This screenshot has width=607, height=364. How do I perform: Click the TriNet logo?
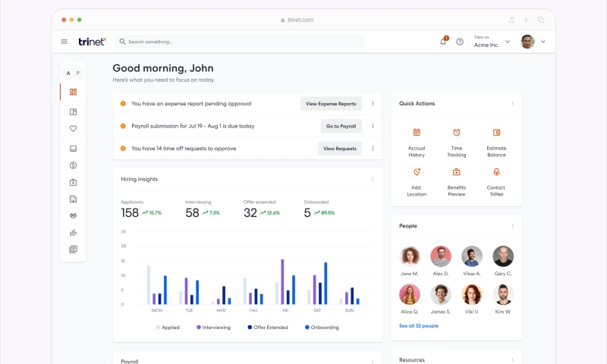coord(92,42)
